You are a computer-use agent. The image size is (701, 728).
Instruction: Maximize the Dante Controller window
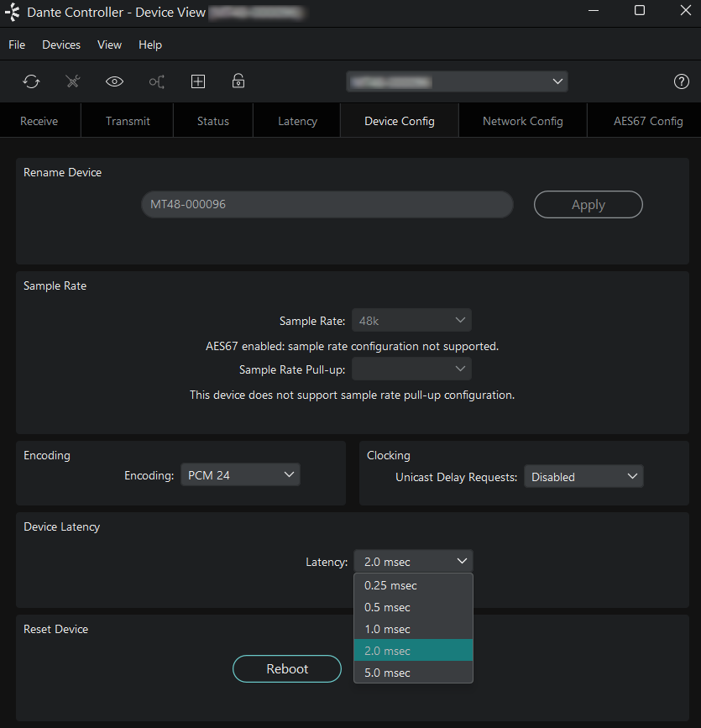pos(640,10)
